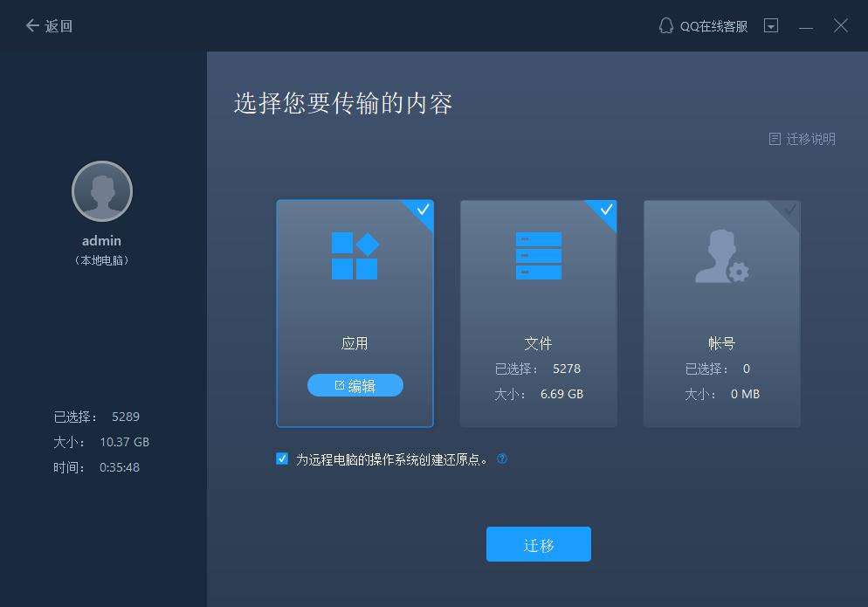Click the admin user avatar
The width and height of the screenshot is (868, 607).
pyautogui.click(x=101, y=190)
